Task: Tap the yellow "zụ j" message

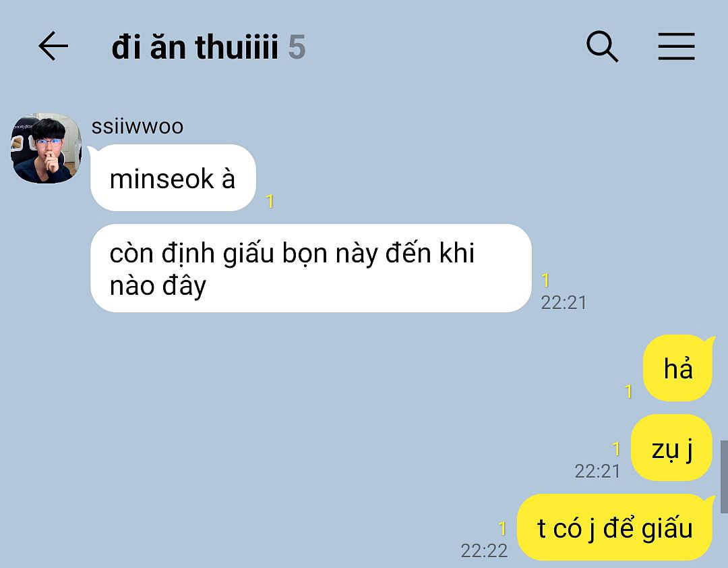Action: pos(672,448)
